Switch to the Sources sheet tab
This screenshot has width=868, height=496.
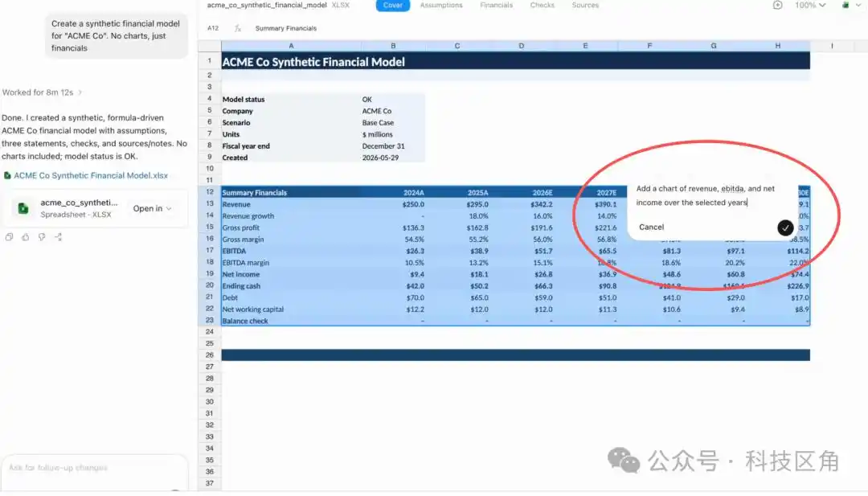[585, 5]
